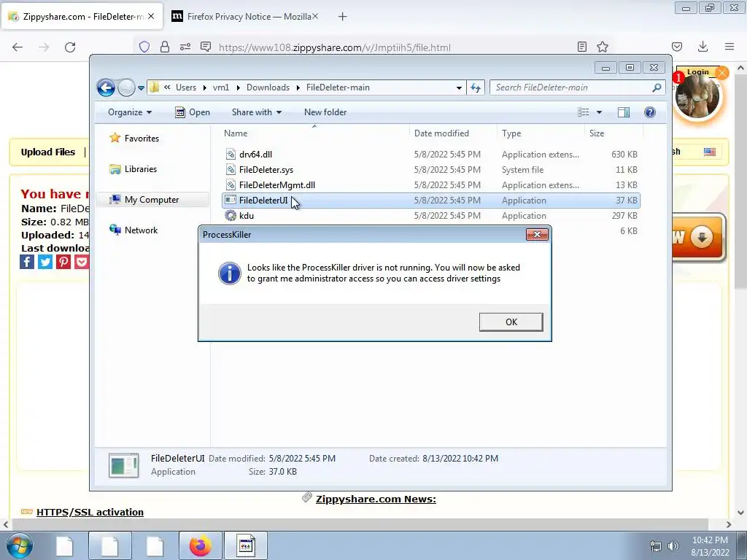
Task: Open the Firefox downloads panel
Action: pyautogui.click(x=703, y=47)
